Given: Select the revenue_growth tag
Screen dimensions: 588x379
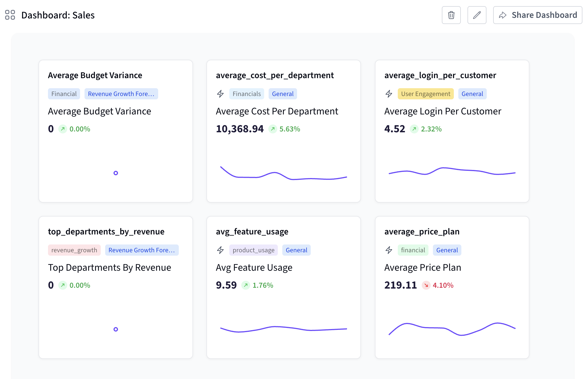Looking at the screenshot, I should pyautogui.click(x=74, y=250).
